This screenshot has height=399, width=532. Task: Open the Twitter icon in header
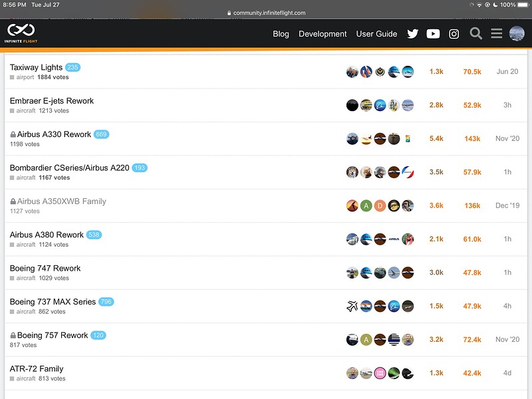pos(412,34)
